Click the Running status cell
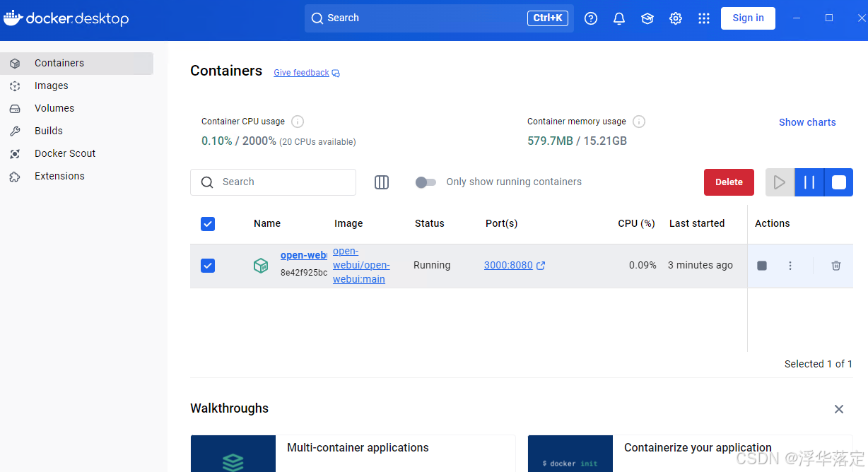 tap(432, 266)
